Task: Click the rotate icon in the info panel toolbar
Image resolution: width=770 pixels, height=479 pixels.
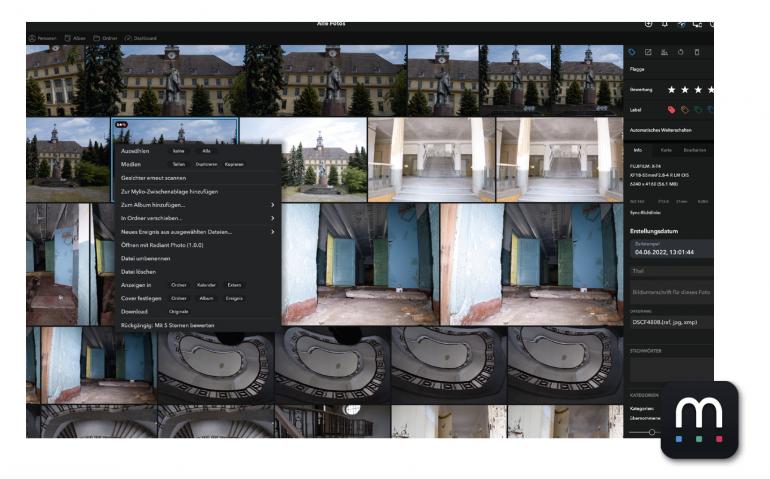Action: click(x=681, y=52)
